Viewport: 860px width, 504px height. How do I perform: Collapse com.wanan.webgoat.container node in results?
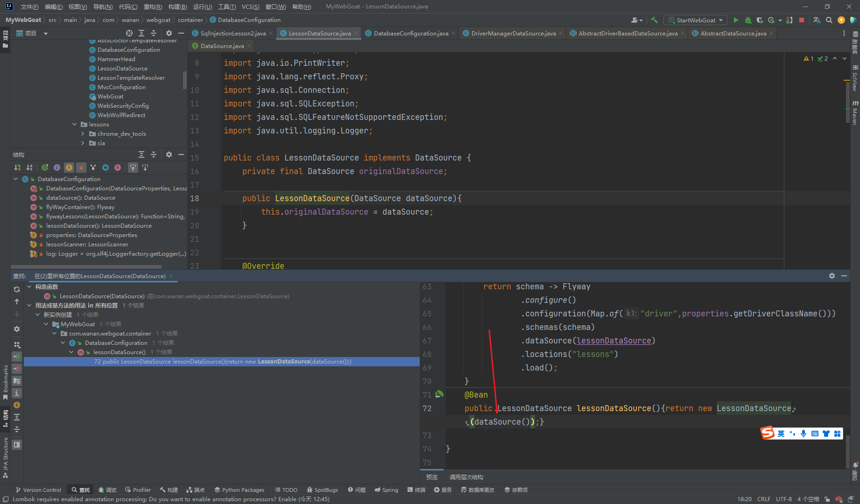tap(55, 334)
